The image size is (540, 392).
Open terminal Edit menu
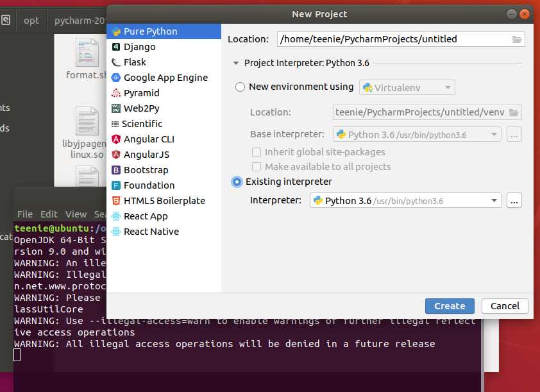click(49, 214)
